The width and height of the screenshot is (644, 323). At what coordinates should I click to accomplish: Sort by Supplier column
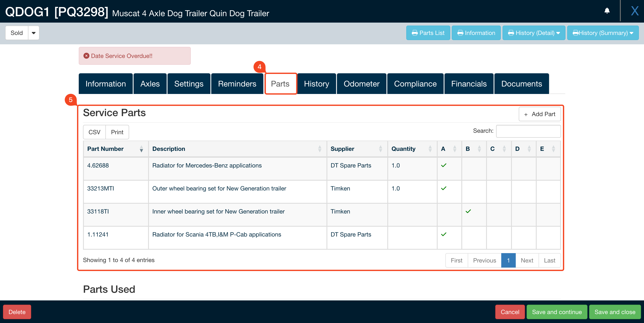point(357,149)
